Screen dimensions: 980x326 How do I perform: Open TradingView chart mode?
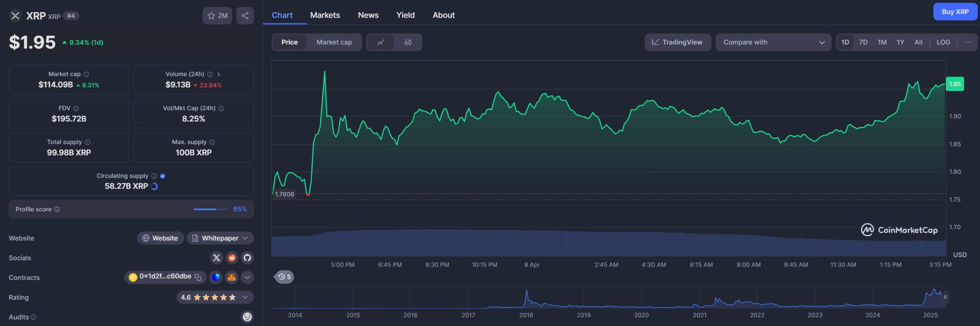pyautogui.click(x=678, y=42)
